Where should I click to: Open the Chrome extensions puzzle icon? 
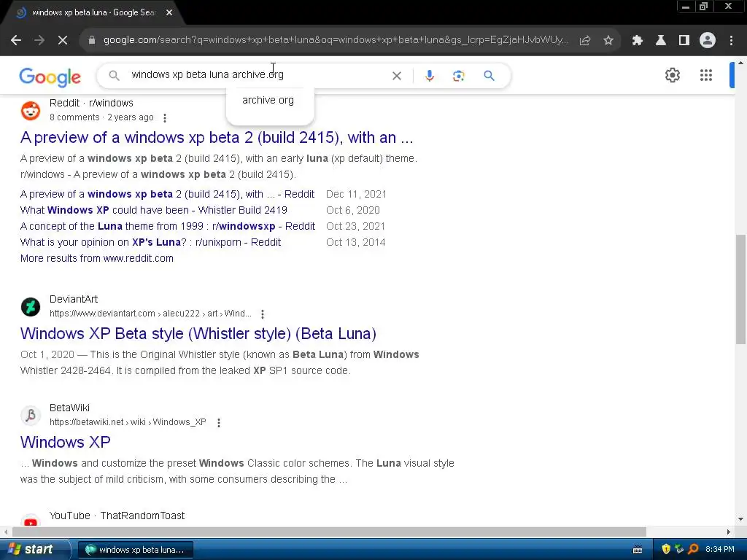(x=638, y=41)
